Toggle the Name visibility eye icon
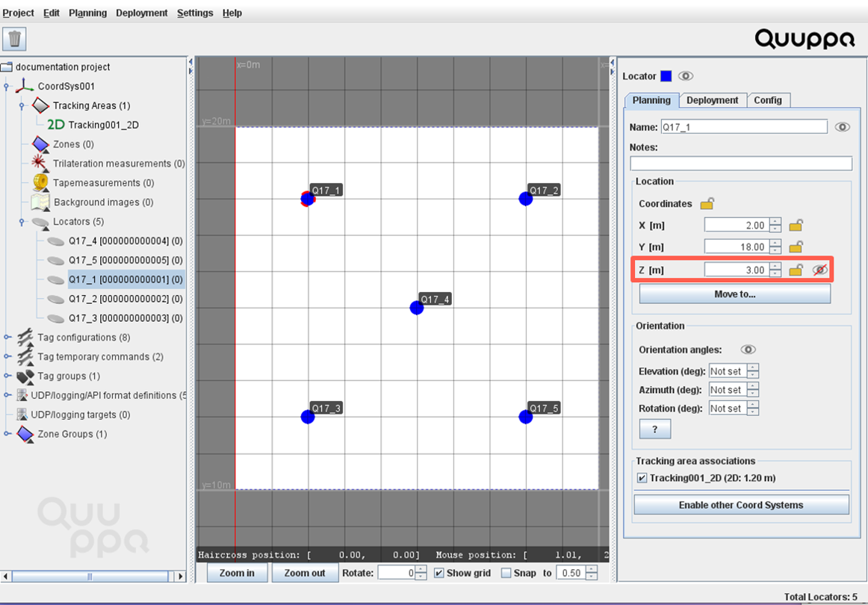The image size is (868, 605). click(x=843, y=127)
